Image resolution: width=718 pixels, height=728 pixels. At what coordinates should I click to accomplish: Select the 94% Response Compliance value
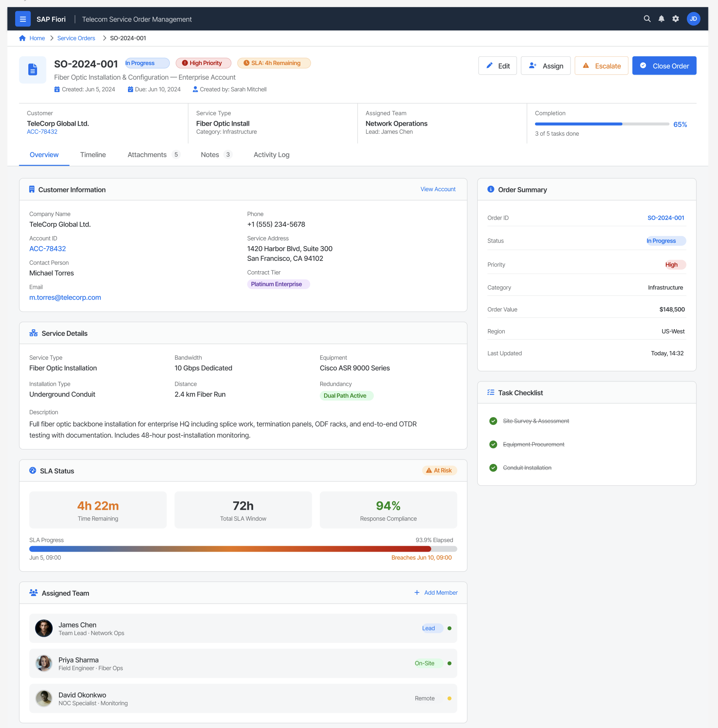click(388, 506)
